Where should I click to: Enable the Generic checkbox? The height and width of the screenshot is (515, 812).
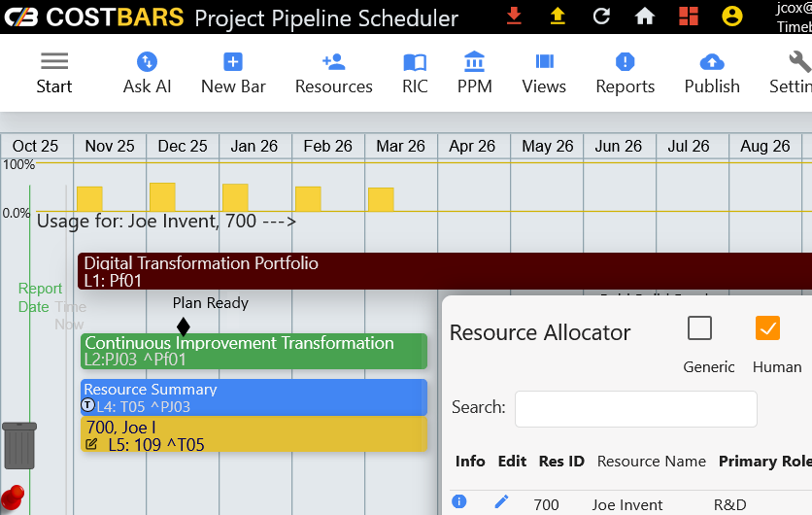tap(699, 328)
